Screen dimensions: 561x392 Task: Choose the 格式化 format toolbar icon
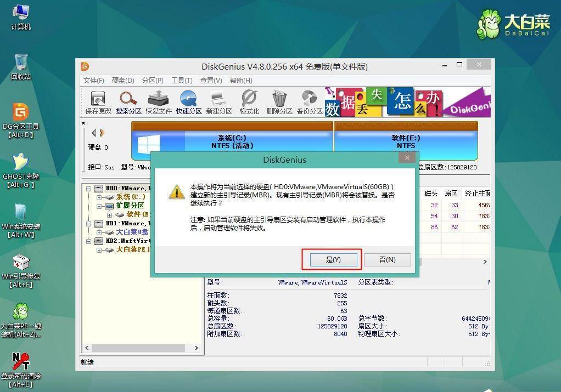coord(249,102)
